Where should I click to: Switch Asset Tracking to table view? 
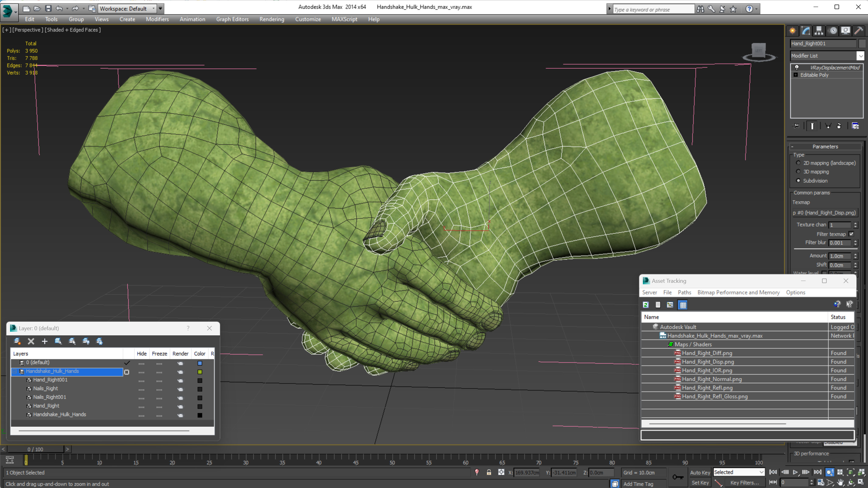click(x=683, y=305)
